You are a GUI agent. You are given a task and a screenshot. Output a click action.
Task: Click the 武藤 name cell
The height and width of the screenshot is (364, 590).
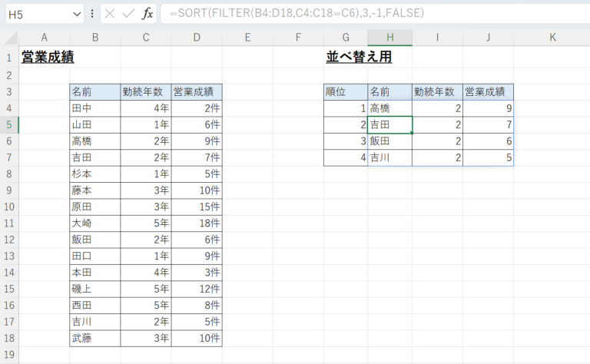pyautogui.click(x=94, y=337)
